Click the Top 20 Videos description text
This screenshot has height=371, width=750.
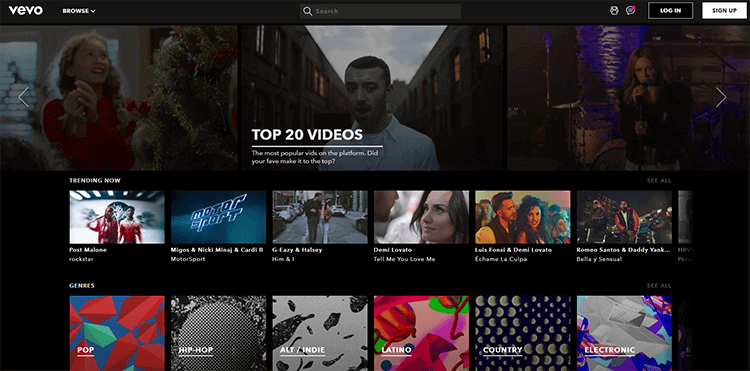click(314, 157)
